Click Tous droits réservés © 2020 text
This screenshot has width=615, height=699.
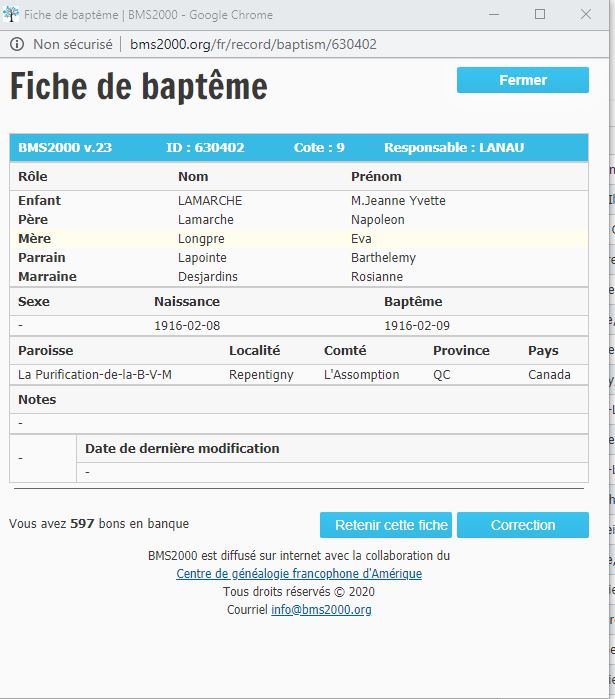click(299, 592)
